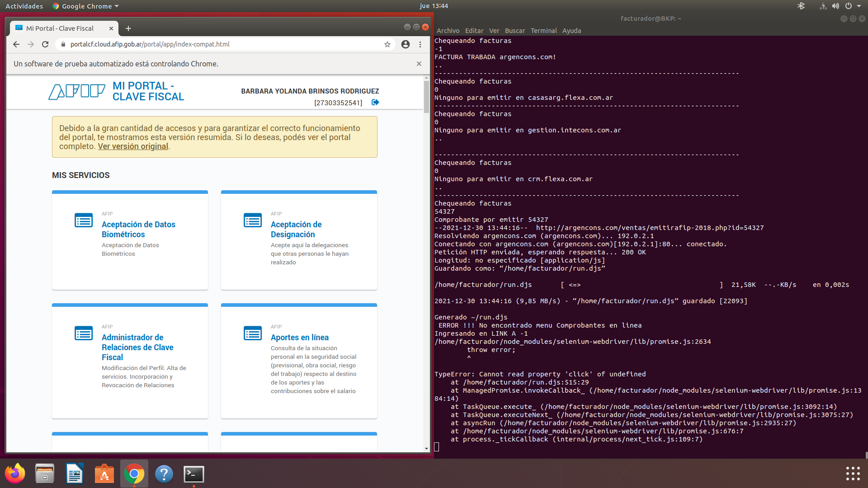Open the terminal Terminal menu
Viewport: 868px width, 488px height.
[544, 31]
